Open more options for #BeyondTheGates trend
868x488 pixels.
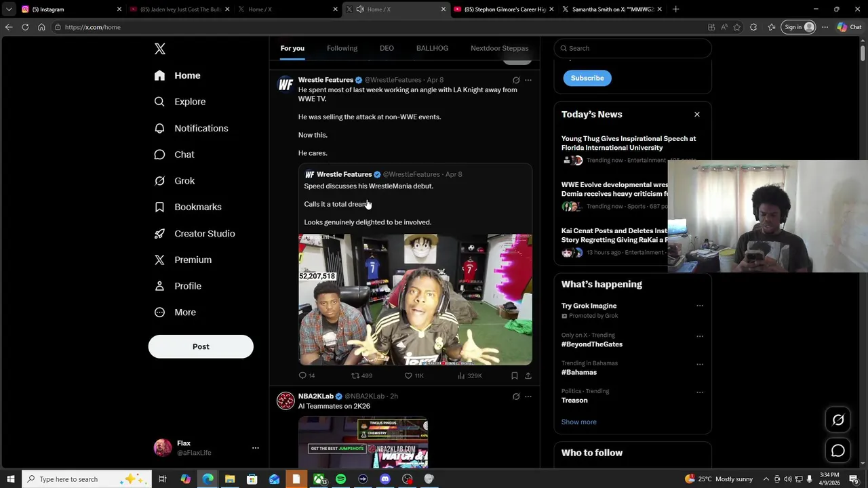(700, 336)
